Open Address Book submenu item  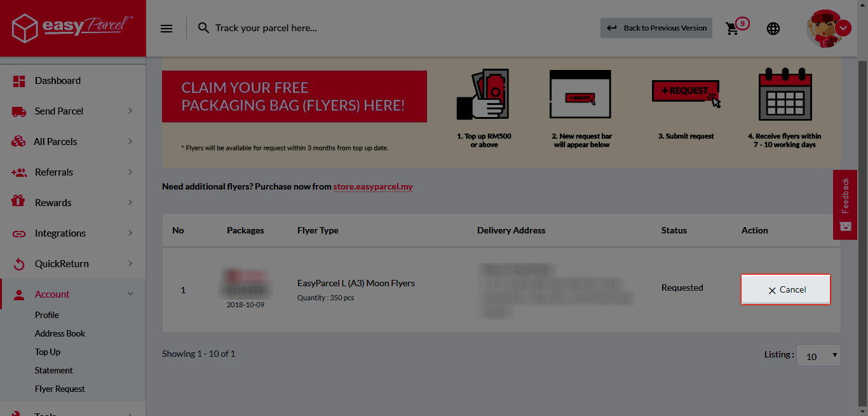(60, 333)
